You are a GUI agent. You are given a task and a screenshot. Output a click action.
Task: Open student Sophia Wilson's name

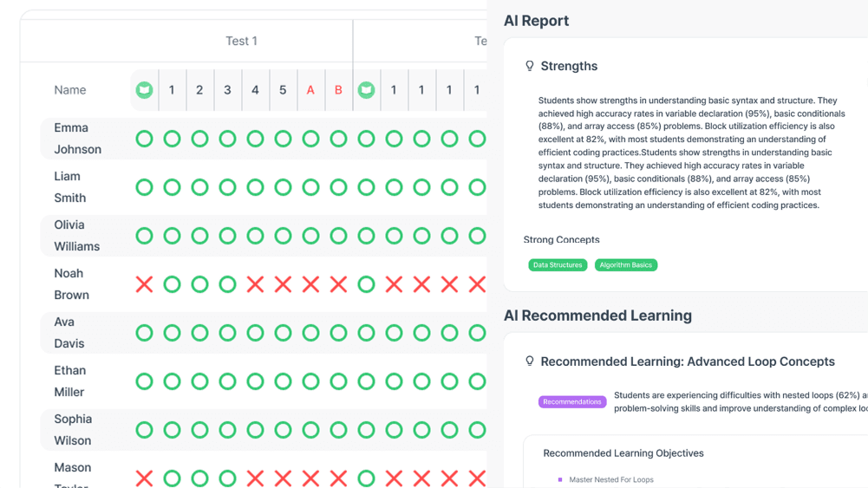click(73, 430)
